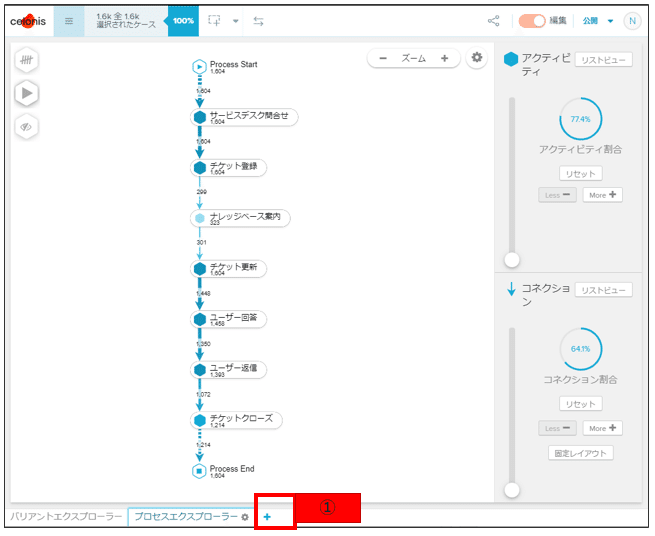Click Less under アクティビティ割合

point(557,195)
